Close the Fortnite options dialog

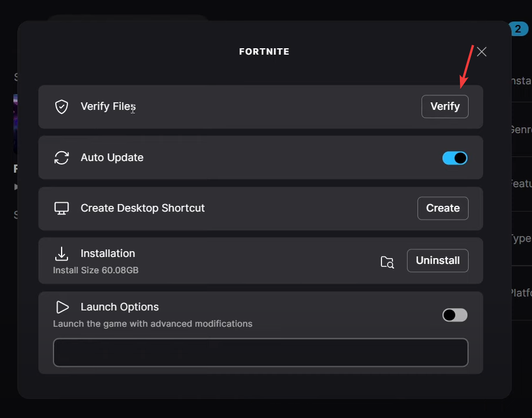pyautogui.click(x=481, y=52)
